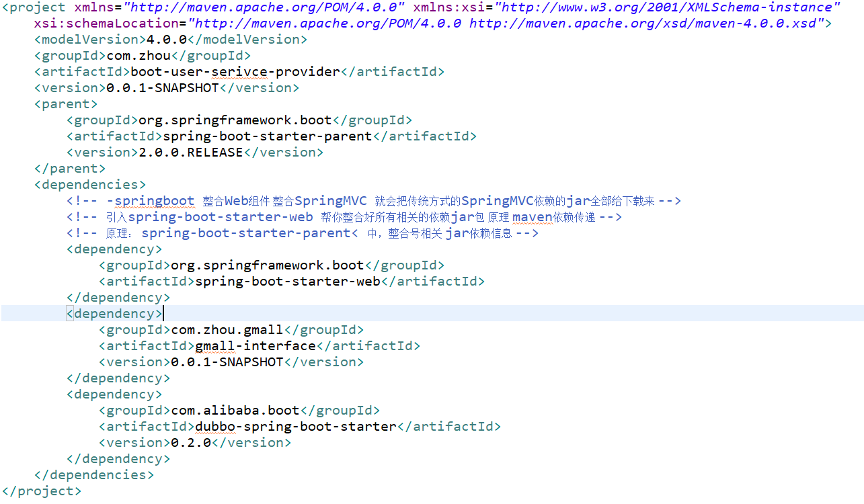
Task: Click the spring-boot-starter-web artifactId
Action: (288, 282)
